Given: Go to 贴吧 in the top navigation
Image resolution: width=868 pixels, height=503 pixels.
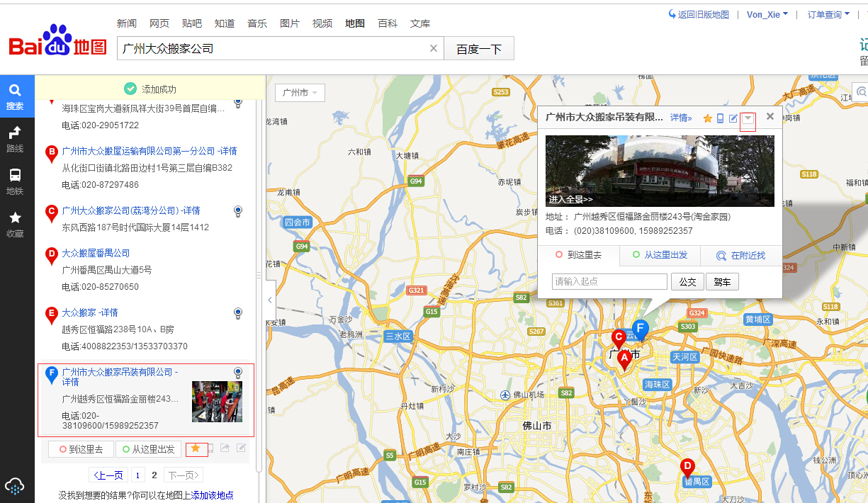Looking at the screenshot, I should 192,23.
